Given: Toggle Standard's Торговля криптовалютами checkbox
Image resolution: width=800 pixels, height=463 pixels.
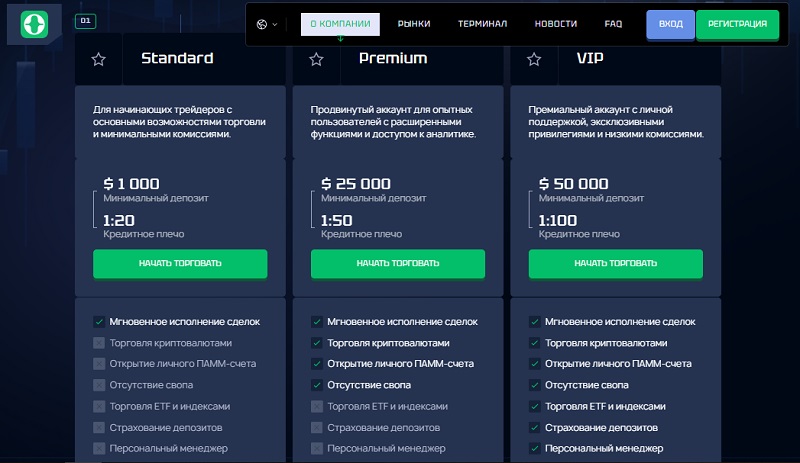Looking at the screenshot, I should [x=99, y=343].
